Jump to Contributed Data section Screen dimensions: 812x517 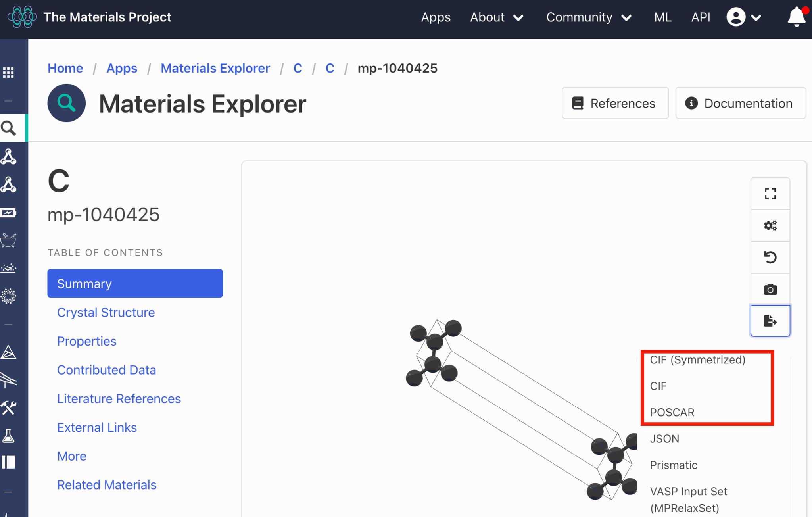[107, 370]
